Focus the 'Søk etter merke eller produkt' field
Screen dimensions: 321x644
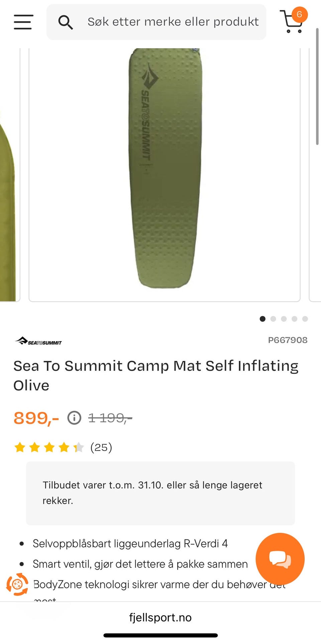click(173, 22)
